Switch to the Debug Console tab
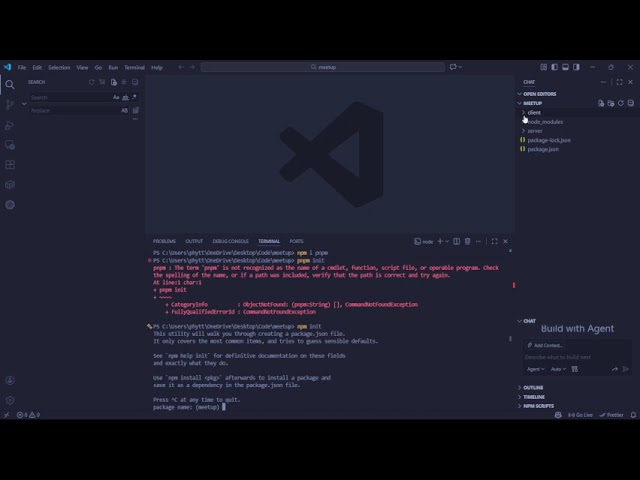 point(230,241)
